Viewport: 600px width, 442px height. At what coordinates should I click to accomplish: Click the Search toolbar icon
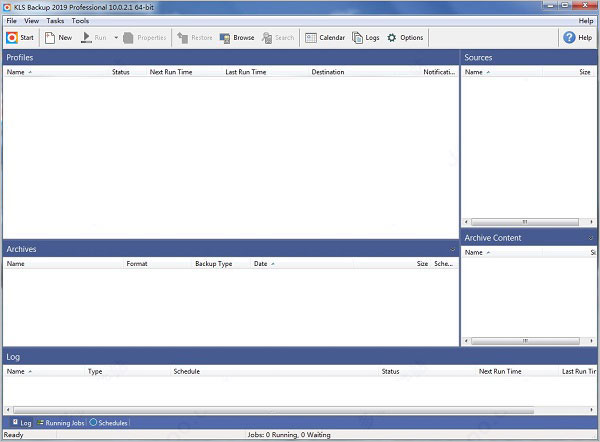pos(267,38)
